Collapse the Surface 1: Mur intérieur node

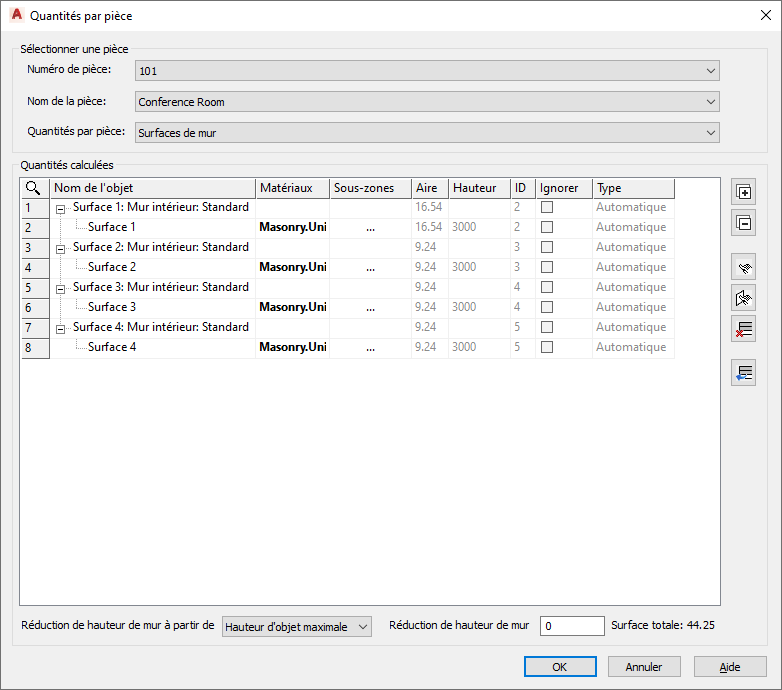60,209
